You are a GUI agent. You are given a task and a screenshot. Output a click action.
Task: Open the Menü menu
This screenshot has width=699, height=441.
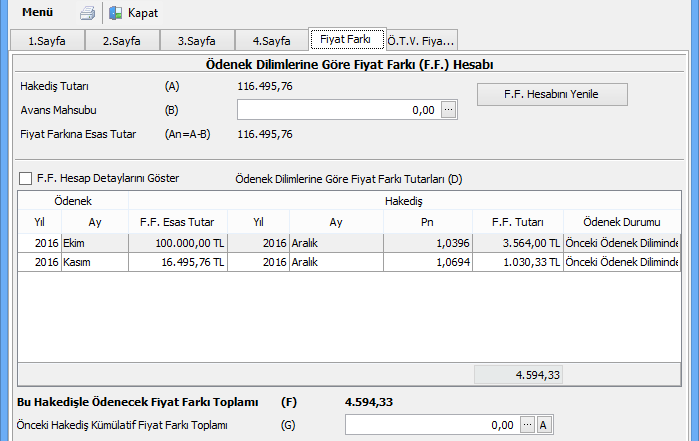tap(38, 13)
